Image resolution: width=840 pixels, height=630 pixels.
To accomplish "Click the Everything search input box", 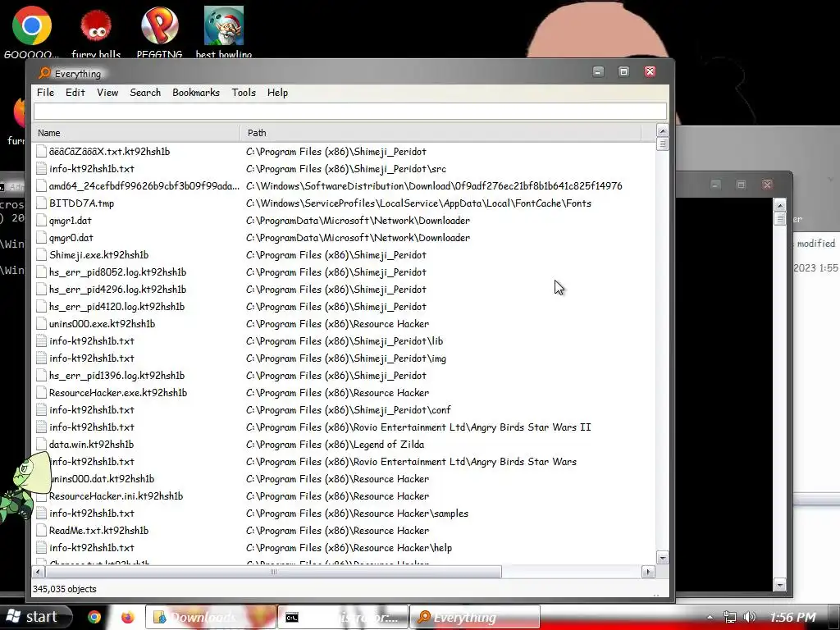I will click(x=350, y=111).
